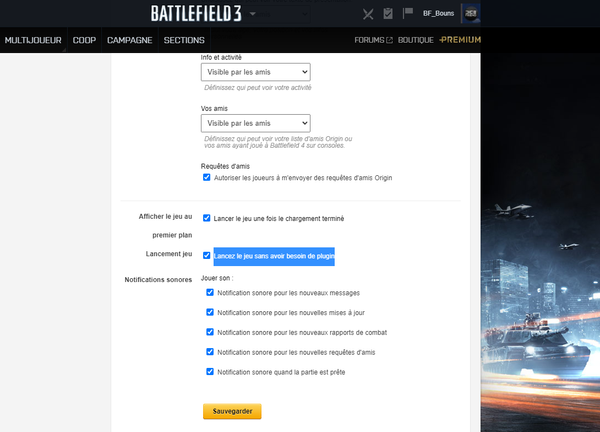The image size is (600, 432).
Task: Click the 'Requêtes d'amis' heading
Action: (x=225, y=166)
